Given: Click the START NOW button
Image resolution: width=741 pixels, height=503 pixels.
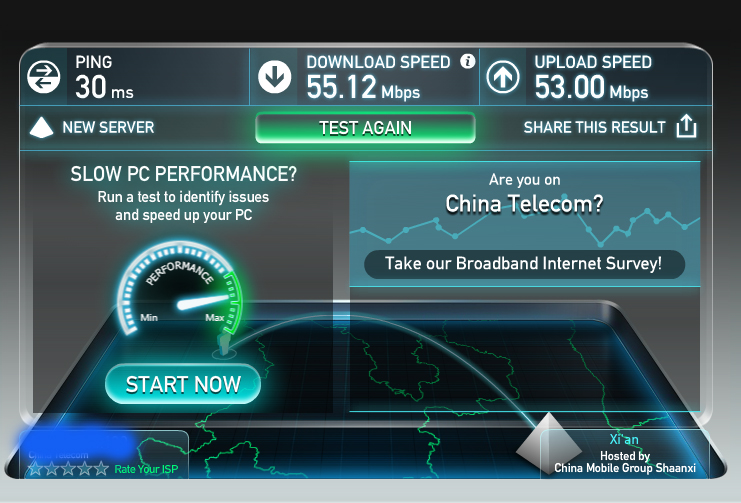Looking at the screenshot, I should tap(183, 384).
